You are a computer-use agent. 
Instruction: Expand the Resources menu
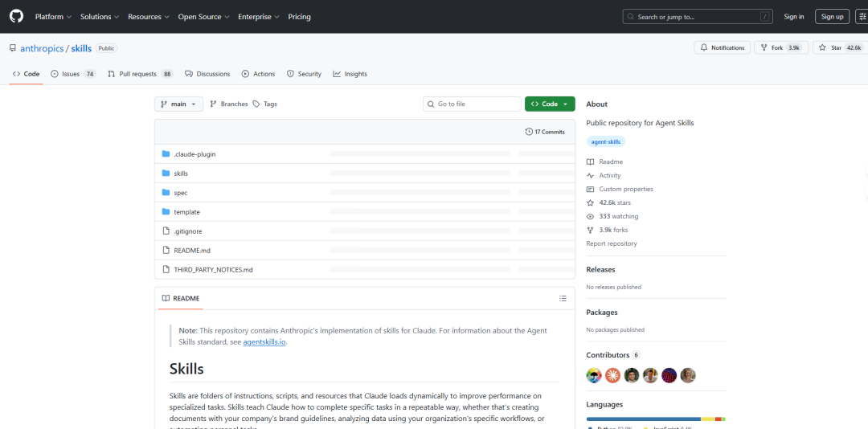click(x=149, y=17)
